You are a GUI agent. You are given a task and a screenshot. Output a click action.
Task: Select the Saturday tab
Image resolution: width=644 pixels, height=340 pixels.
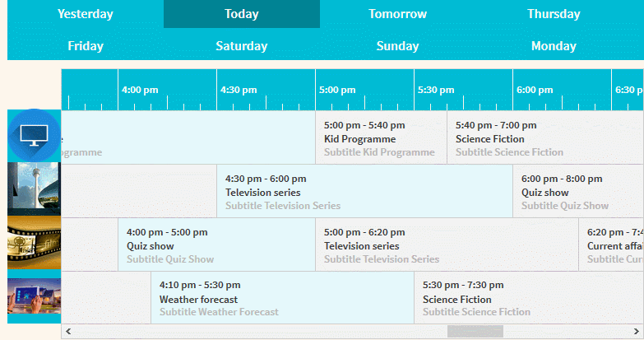pyautogui.click(x=242, y=45)
